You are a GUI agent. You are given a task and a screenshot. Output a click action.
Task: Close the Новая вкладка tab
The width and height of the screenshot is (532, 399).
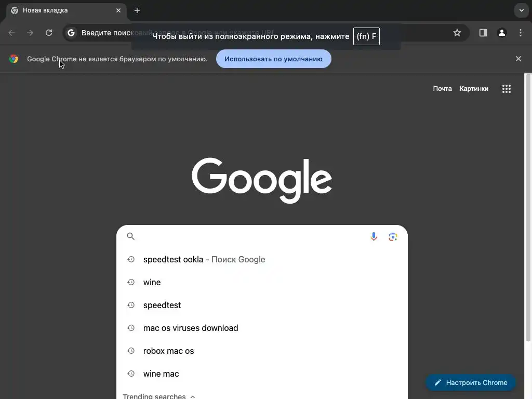[x=118, y=10]
